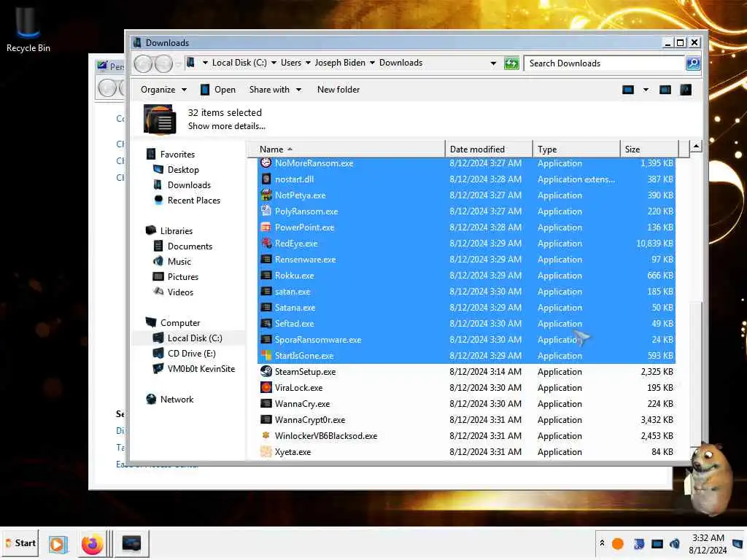The width and height of the screenshot is (747, 560).
Task: Select the Xyeta.exe file icon
Action: coord(266,451)
